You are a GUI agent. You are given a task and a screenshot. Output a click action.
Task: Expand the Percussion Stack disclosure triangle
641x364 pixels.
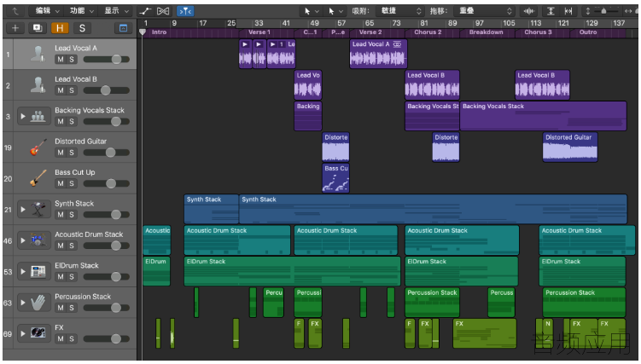(23, 303)
